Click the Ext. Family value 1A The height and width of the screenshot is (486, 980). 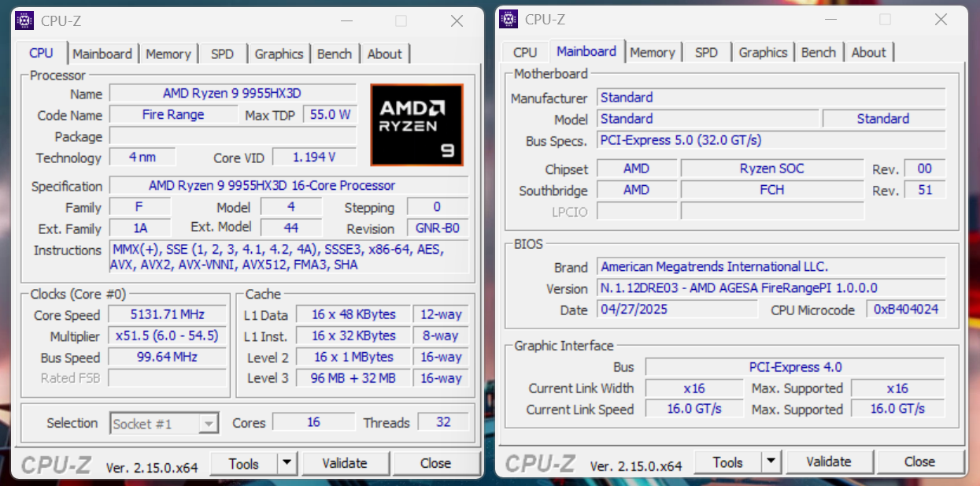point(140,228)
